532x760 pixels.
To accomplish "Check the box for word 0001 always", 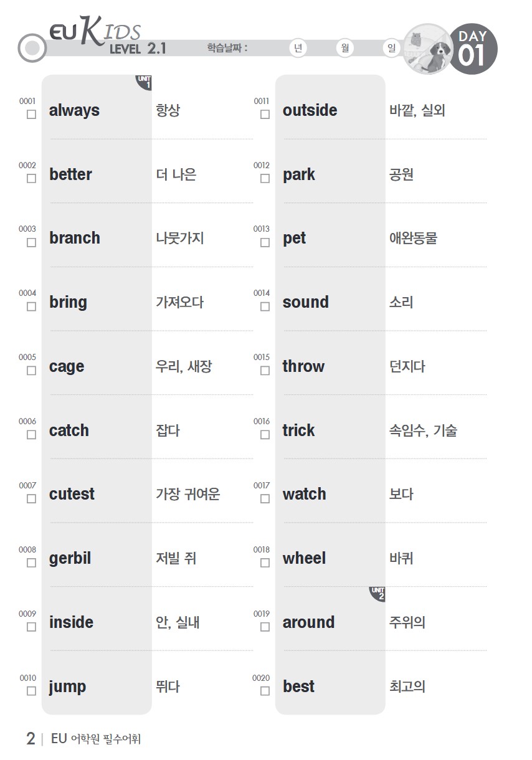I will [31, 115].
